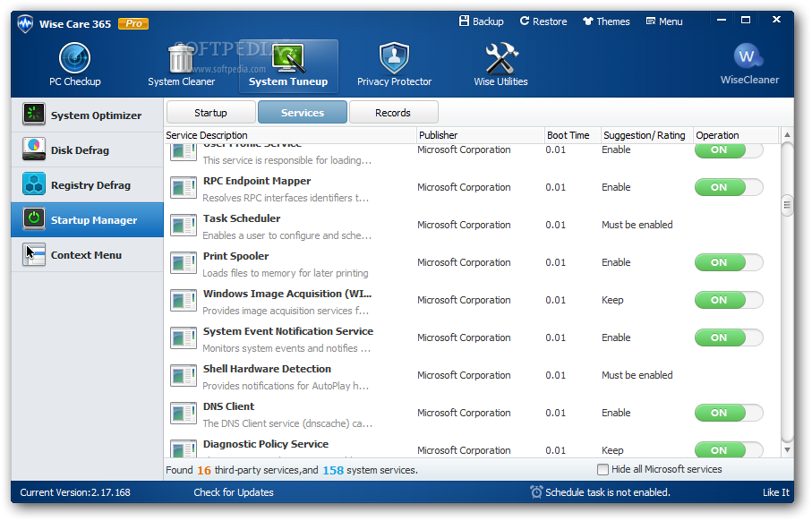This screenshot has height=521, width=812.
Task: Toggle the topmost partially visible service switch
Action: pos(729,150)
